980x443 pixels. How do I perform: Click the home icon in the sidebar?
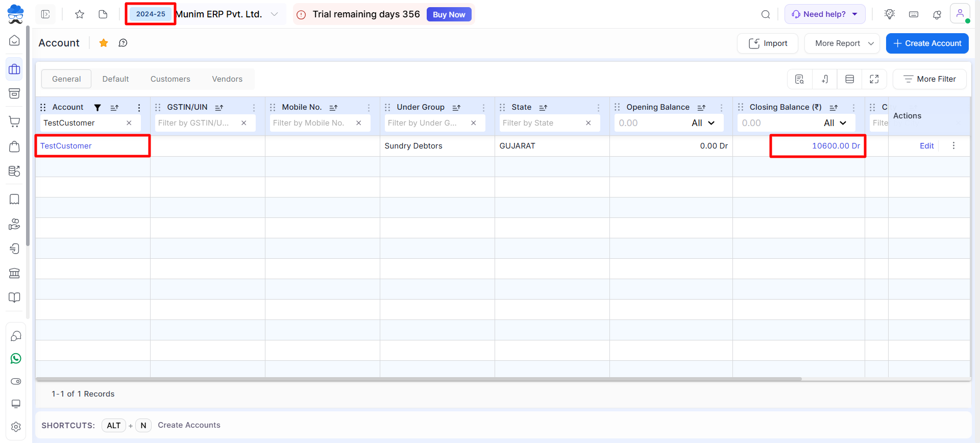pyautogui.click(x=15, y=40)
